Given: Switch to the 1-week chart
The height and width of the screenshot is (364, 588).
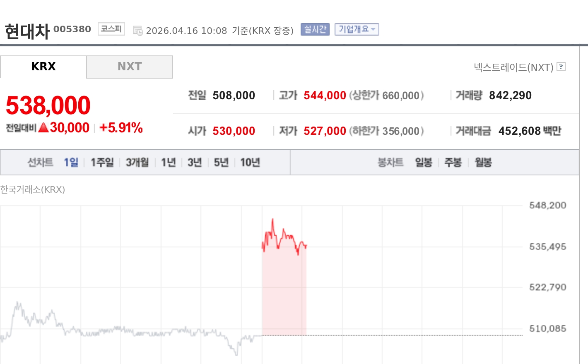Looking at the screenshot, I should 101,163.
